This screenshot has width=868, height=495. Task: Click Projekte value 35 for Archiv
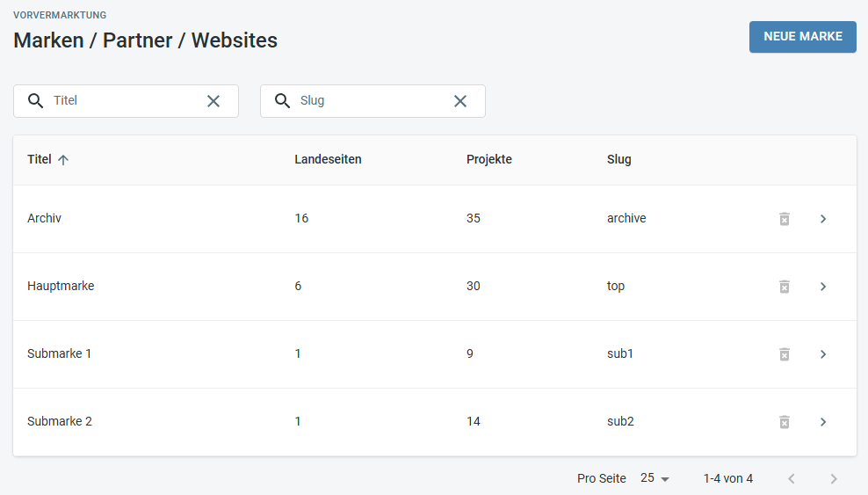(x=474, y=218)
